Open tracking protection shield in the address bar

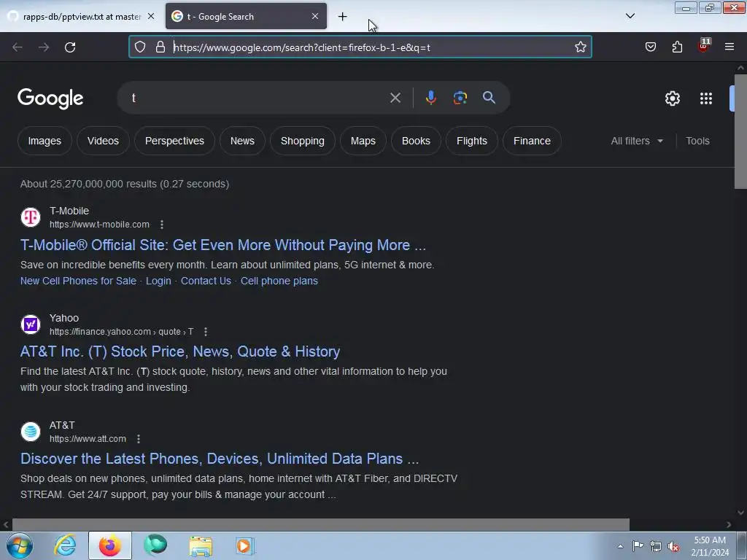pos(139,47)
